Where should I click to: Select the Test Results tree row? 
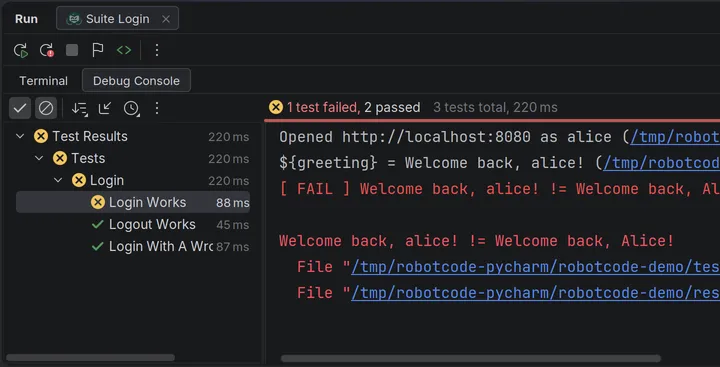(133, 136)
